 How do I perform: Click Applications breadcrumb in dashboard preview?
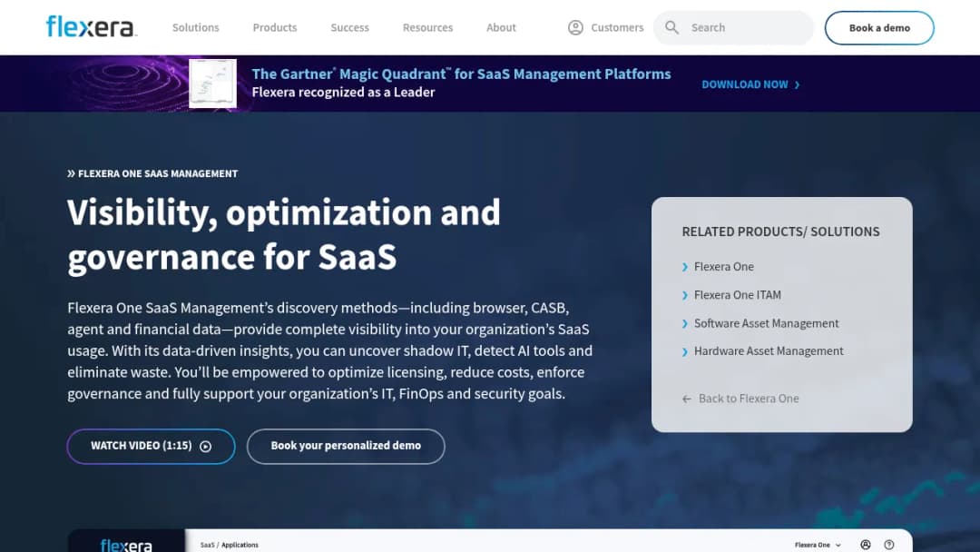pos(240,545)
